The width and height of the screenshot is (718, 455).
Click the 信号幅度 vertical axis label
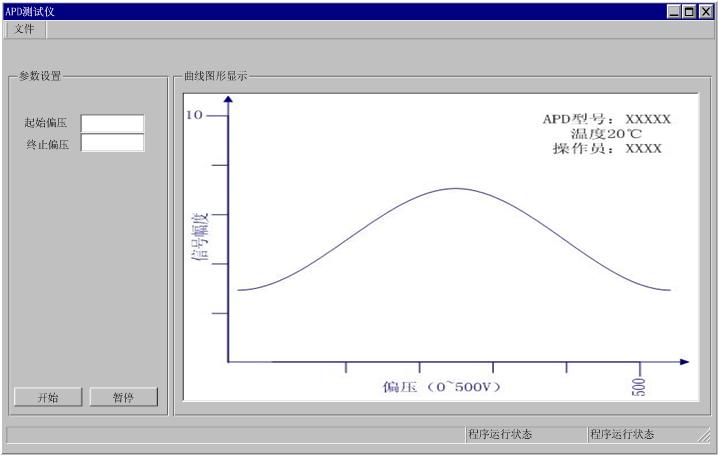(200, 236)
